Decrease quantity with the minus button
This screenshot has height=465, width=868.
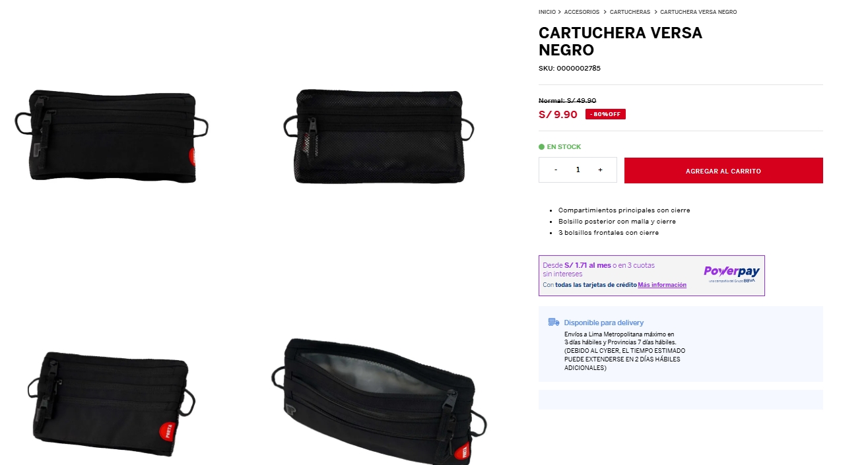pos(556,170)
